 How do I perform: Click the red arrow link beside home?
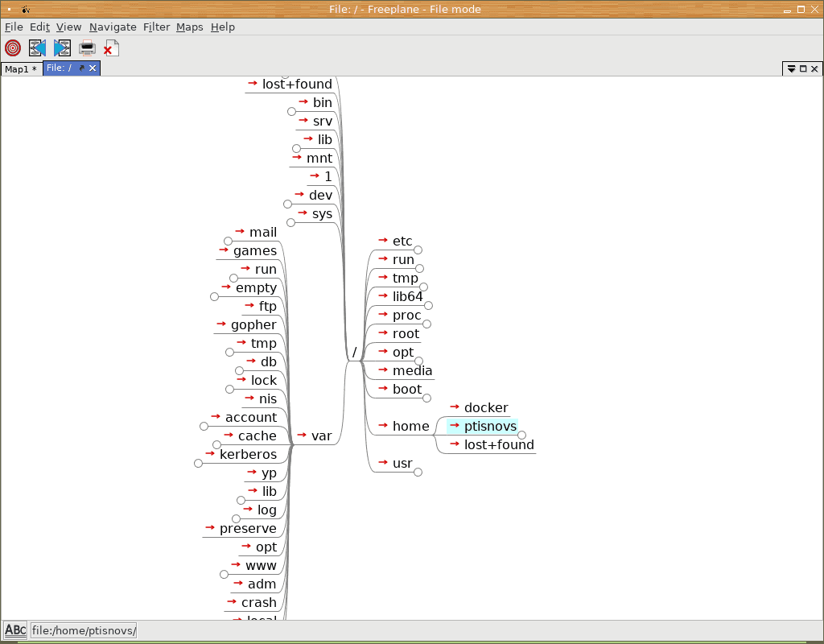(383, 426)
